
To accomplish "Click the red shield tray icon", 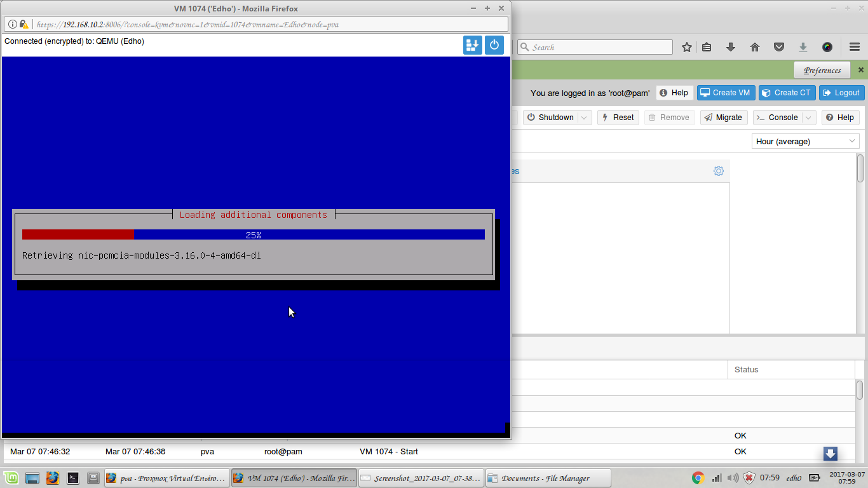I will pyautogui.click(x=749, y=478).
